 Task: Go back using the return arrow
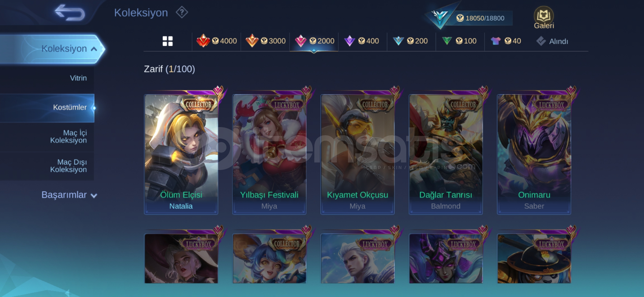point(70,13)
